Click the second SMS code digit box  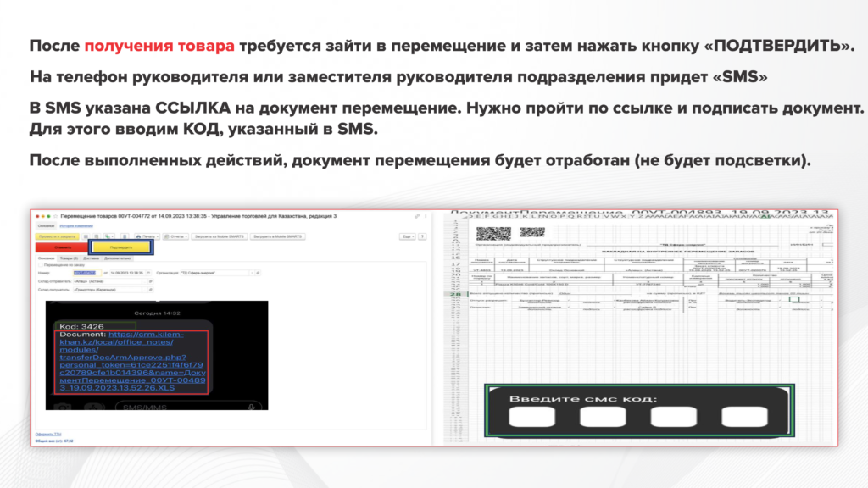[x=603, y=417]
